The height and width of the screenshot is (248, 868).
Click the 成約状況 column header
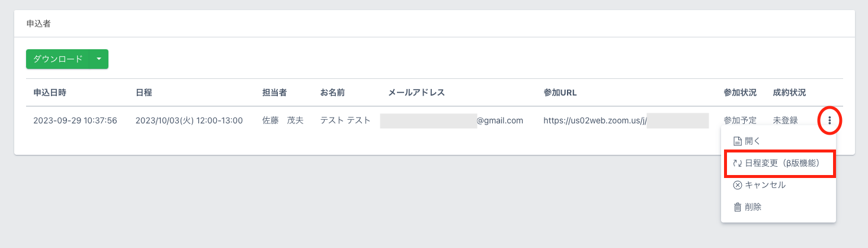click(x=789, y=93)
